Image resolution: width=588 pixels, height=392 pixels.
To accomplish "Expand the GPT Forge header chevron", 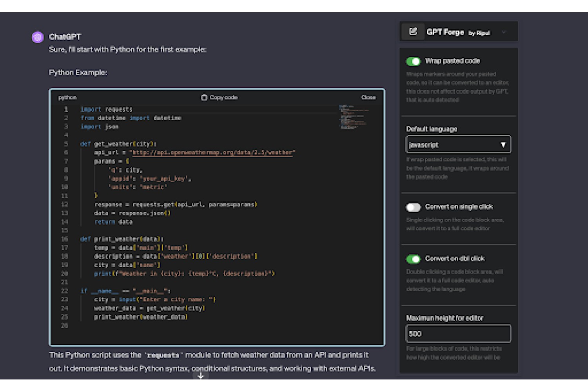I will click(504, 32).
